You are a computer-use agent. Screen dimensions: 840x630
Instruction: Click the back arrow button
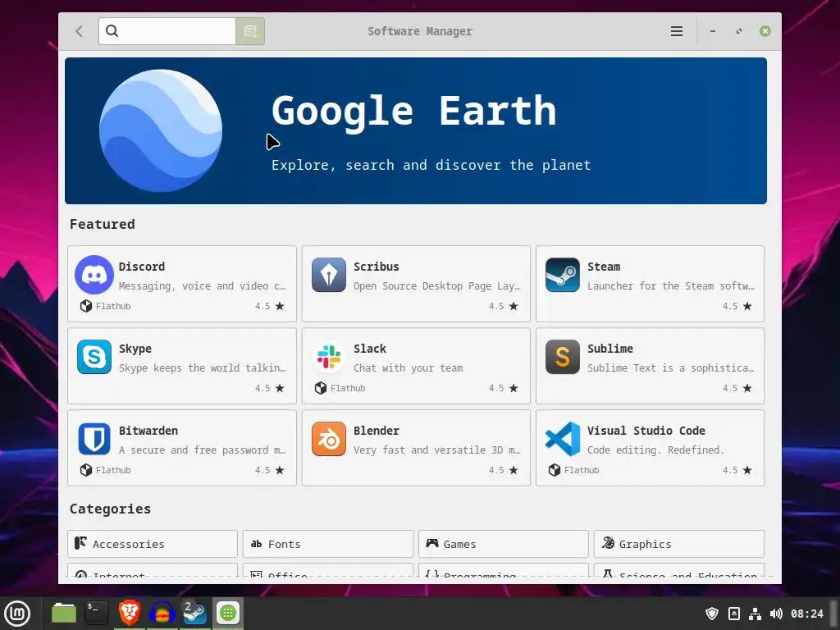pyautogui.click(x=80, y=31)
